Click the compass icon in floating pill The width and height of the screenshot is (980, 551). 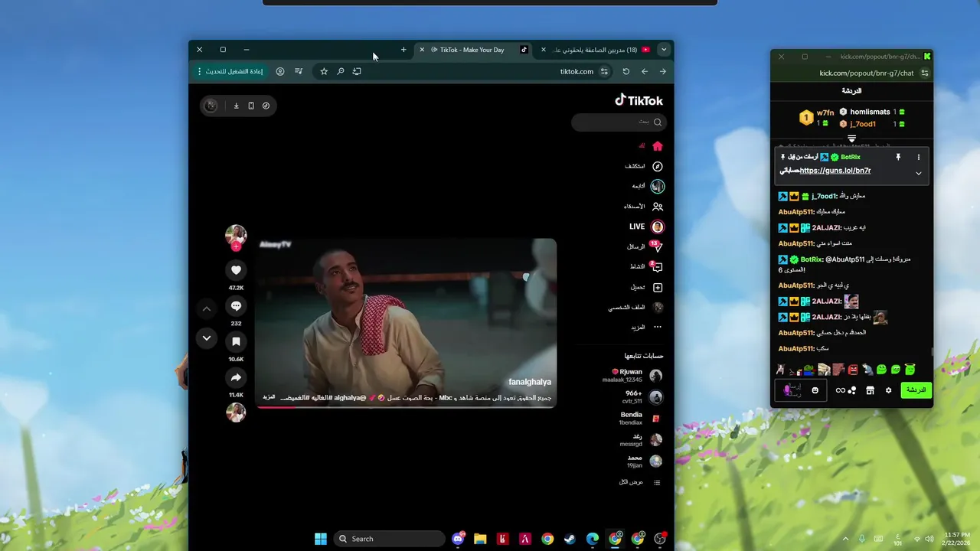tap(266, 106)
